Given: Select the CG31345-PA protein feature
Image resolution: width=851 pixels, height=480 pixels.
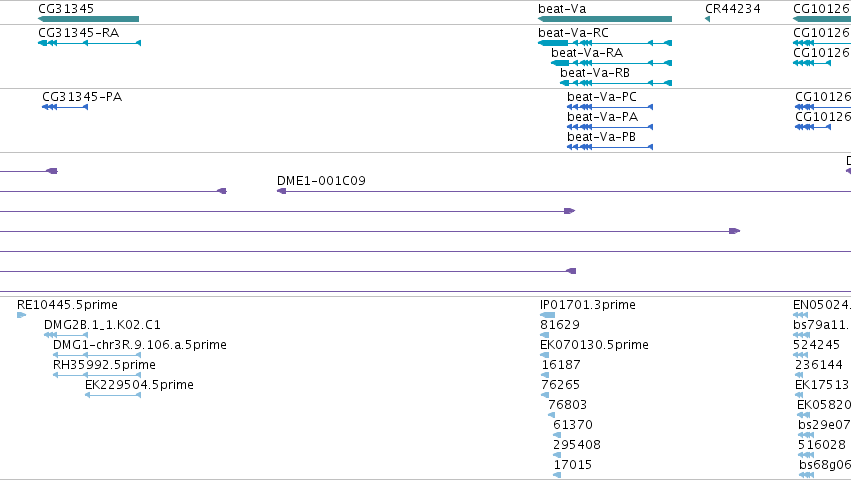Looking at the screenshot, I should 65,107.
